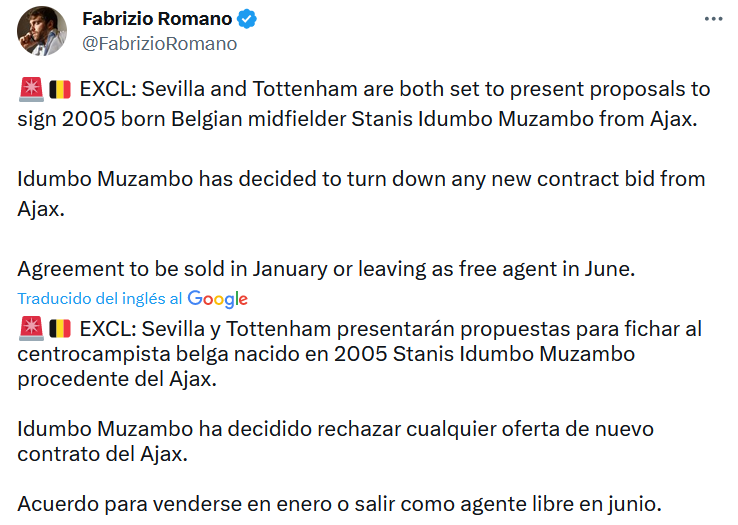Image resolution: width=738 pixels, height=525 pixels.
Task: Click the 'procedente del Ajax.' line
Action: coord(117,379)
